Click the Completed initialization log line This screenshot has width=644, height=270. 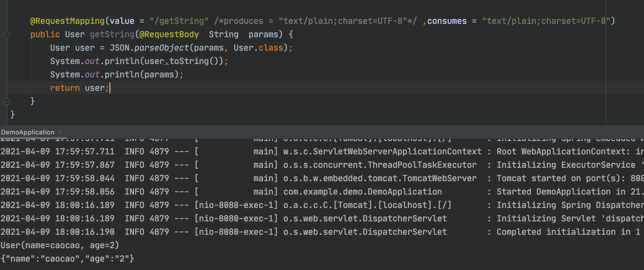coord(568,232)
